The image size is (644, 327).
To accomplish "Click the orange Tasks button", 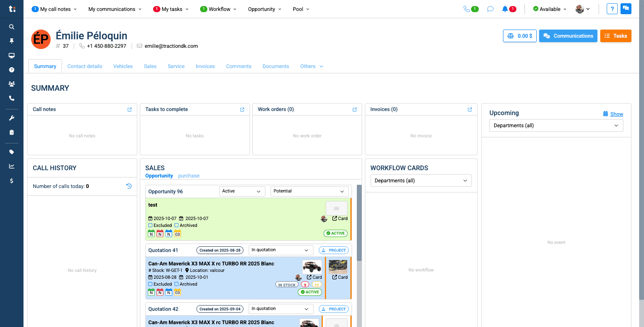I will click(x=616, y=36).
